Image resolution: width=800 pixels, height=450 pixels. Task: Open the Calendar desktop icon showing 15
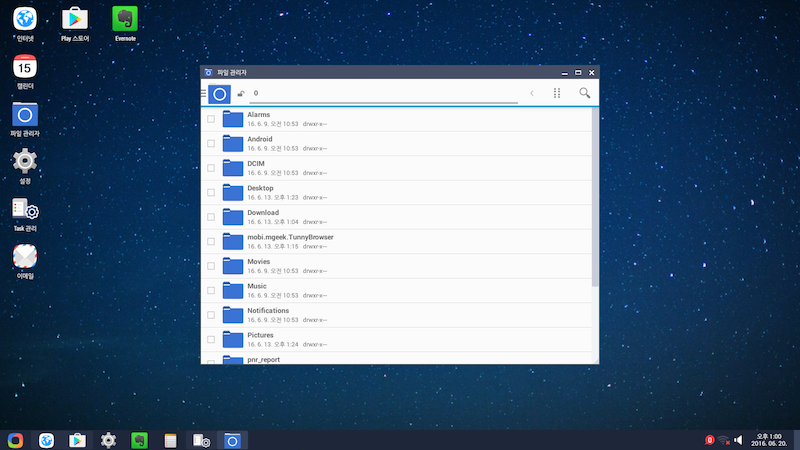[24, 67]
